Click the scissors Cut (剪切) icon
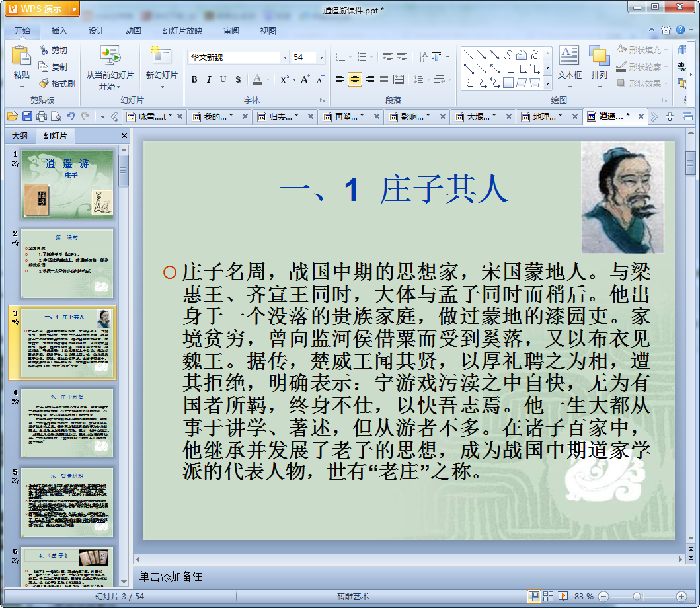 (44, 50)
